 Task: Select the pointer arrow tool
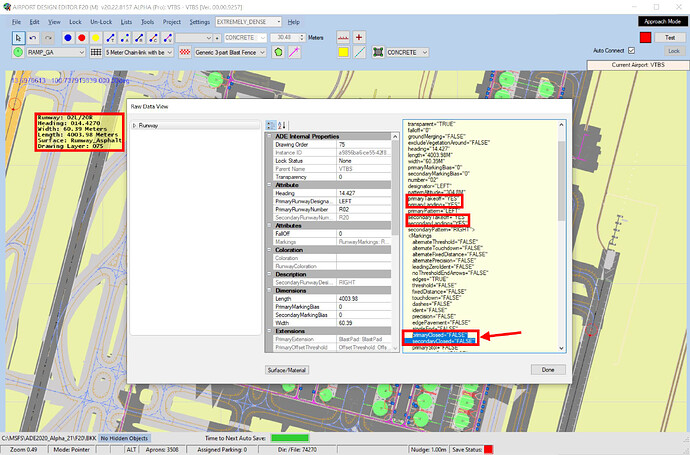(18, 38)
